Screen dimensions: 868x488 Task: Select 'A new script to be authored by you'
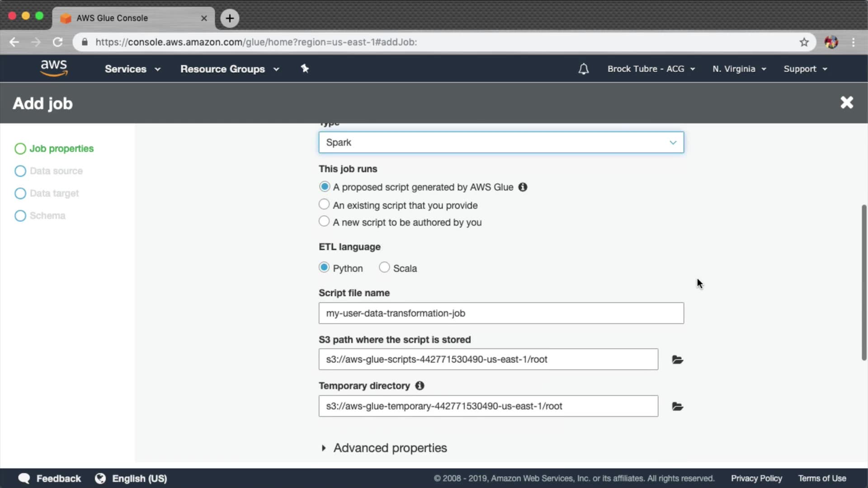tap(324, 222)
